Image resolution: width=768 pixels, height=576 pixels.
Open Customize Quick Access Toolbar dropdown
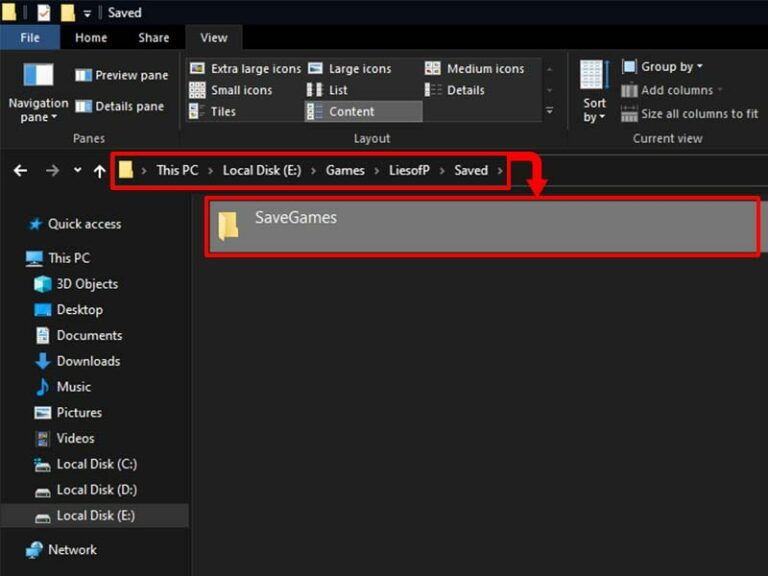click(x=87, y=14)
